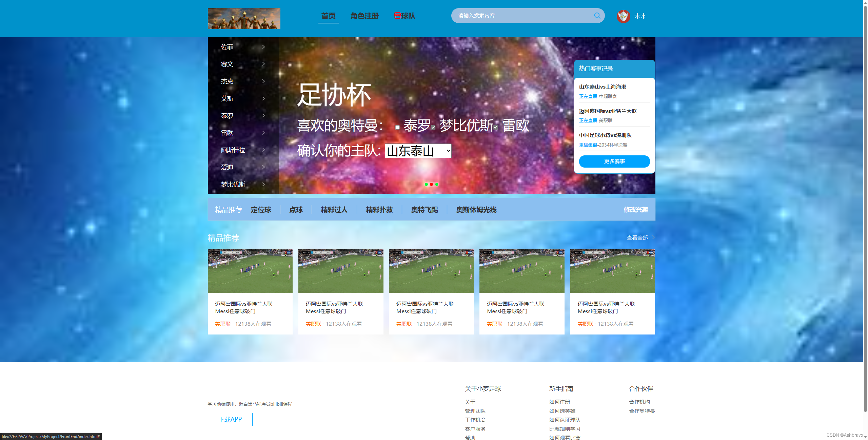Viewport: 868px width, 440px height.
Task: Click the first green carousel dot
Action: tap(426, 184)
